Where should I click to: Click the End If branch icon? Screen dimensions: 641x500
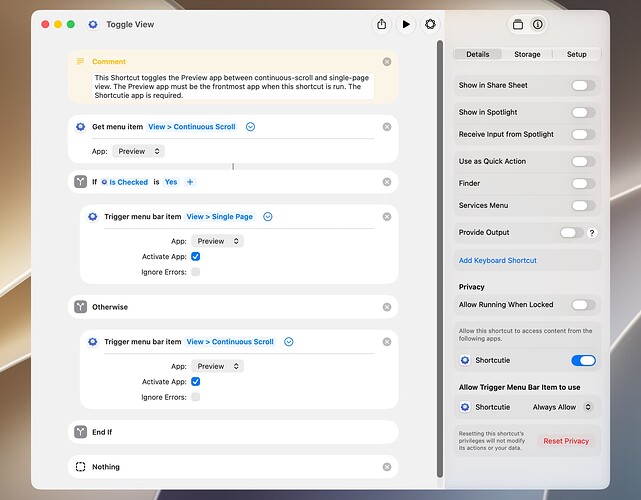pyautogui.click(x=81, y=432)
